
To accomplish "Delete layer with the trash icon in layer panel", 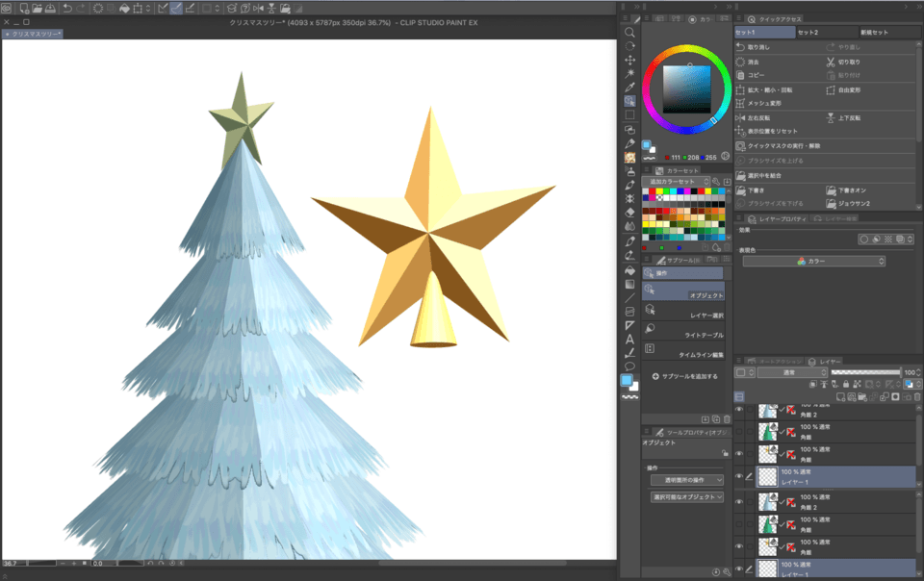I will pos(917,396).
